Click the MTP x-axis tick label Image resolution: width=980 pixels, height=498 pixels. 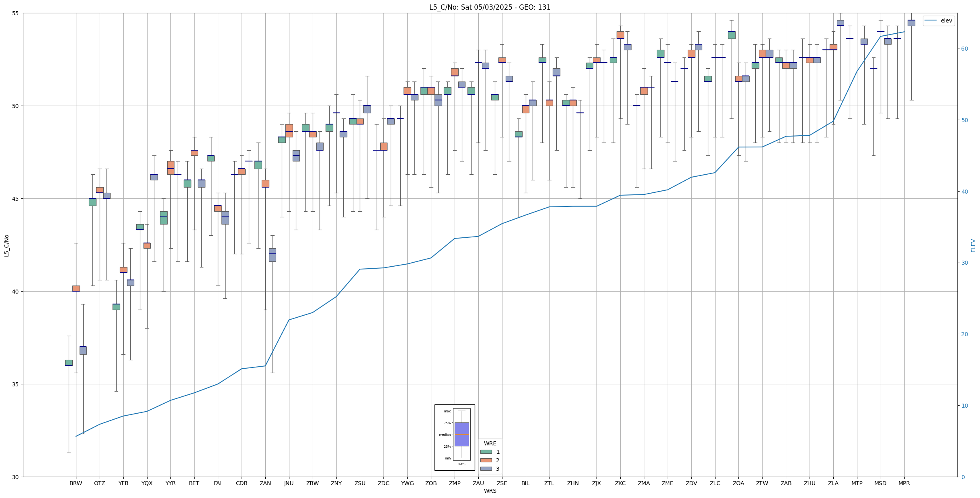pyautogui.click(x=857, y=483)
